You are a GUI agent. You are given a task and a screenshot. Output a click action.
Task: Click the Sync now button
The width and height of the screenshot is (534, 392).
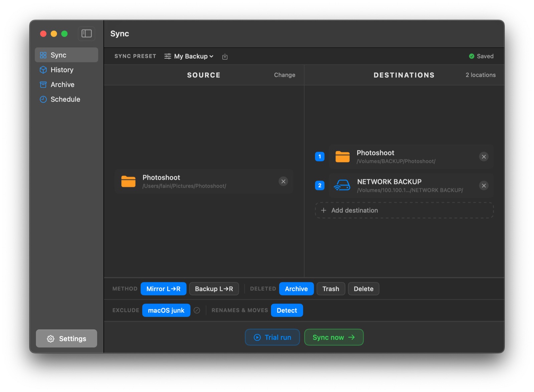[334, 337]
